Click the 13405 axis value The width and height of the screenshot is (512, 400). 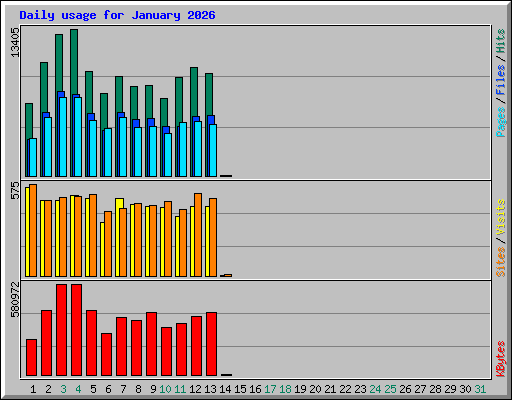pyautogui.click(x=15, y=42)
